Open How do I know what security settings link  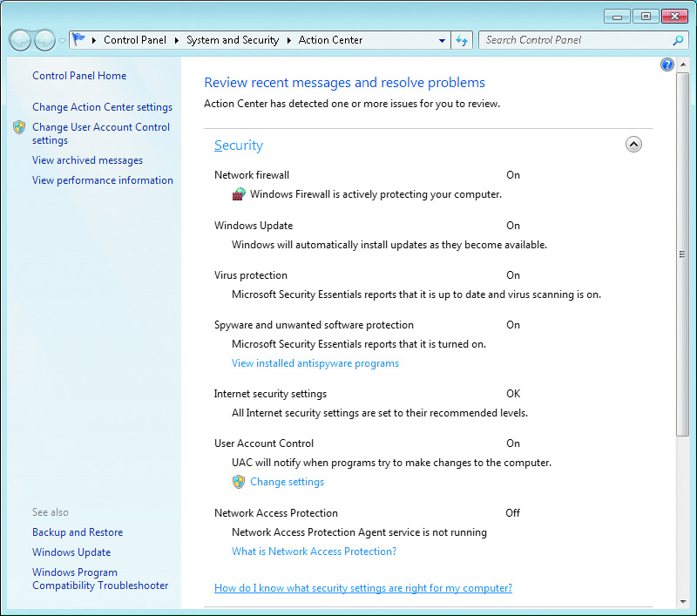363,588
